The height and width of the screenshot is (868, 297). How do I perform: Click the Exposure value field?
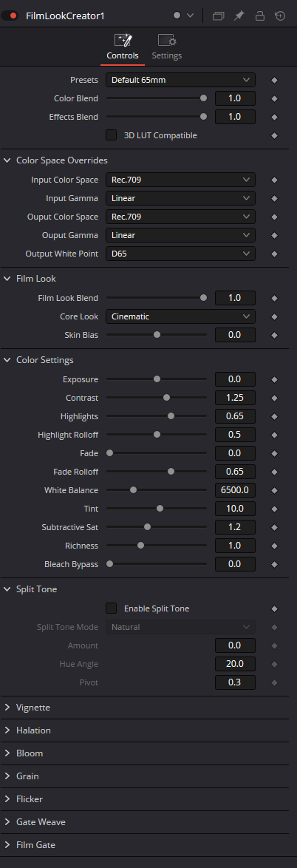coord(235,379)
